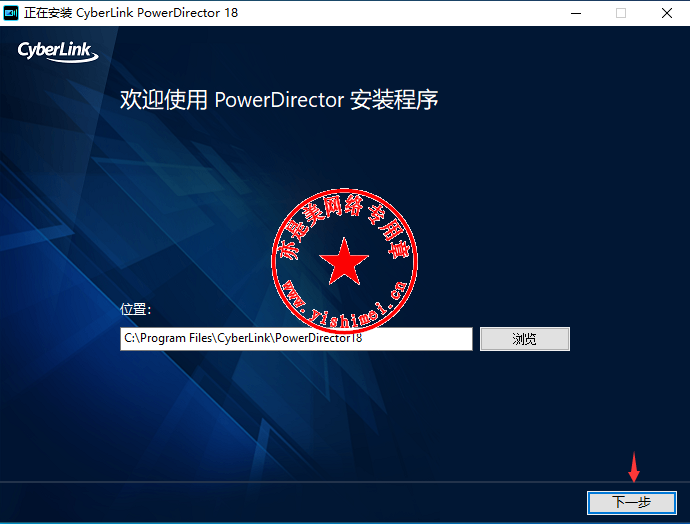Click the installer app icon in title bar
Image resolution: width=690 pixels, height=524 pixels.
pyautogui.click(x=11, y=13)
